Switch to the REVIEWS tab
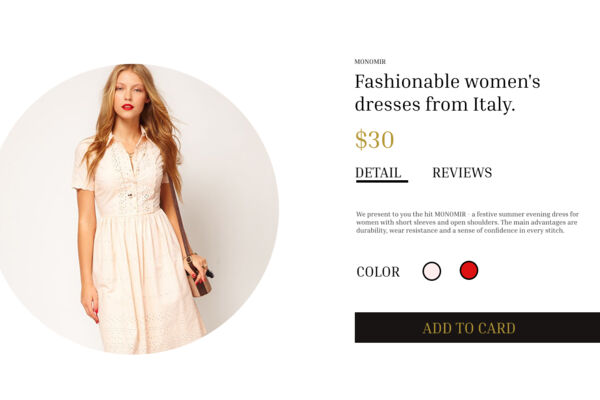 click(x=462, y=173)
